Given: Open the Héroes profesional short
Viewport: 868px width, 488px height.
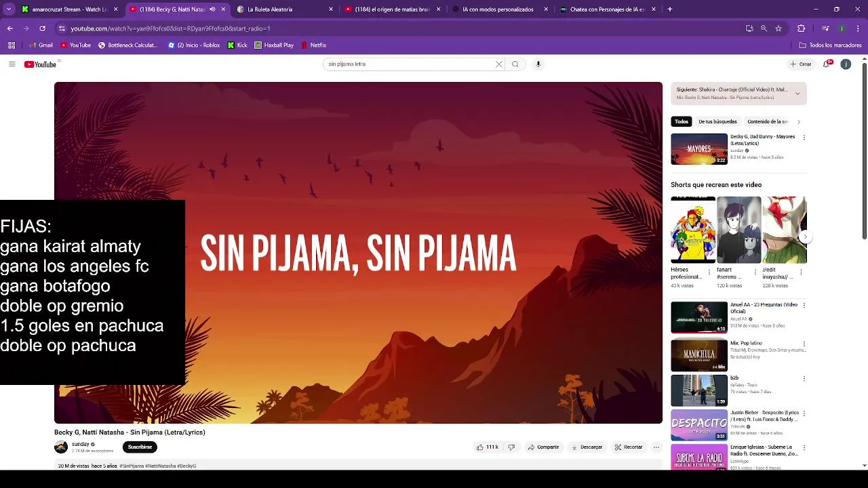Looking at the screenshot, I should [693, 230].
